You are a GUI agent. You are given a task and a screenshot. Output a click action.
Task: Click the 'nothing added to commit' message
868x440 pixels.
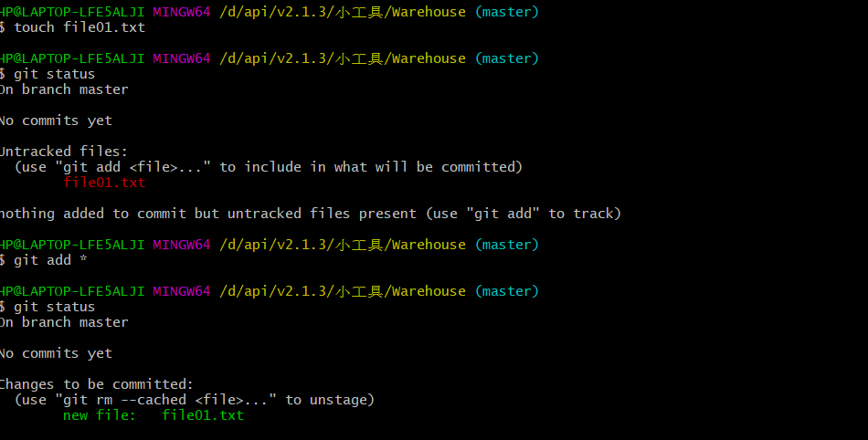click(x=311, y=214)
